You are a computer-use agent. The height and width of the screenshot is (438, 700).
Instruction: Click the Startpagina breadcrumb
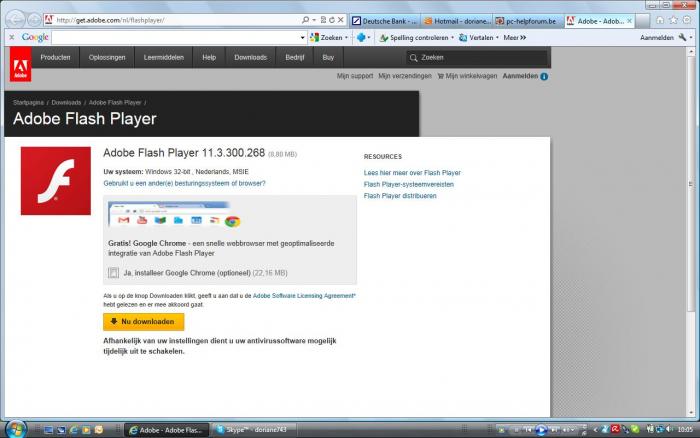[28, 103]
